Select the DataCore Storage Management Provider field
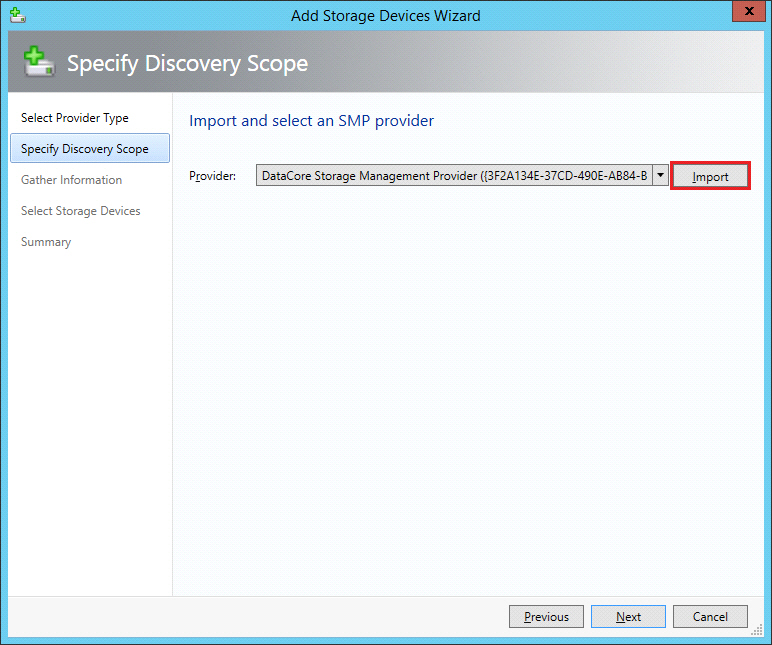Image resolution: width=772 pixels, height=645 pixels. 455,176
